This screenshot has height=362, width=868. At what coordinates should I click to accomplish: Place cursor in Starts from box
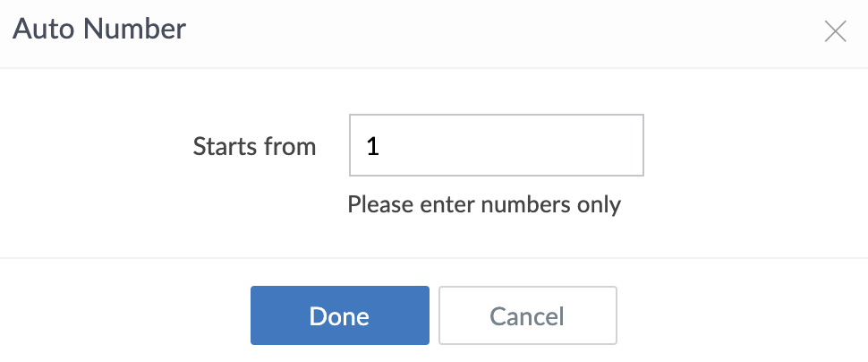pyautogui.click(x=496, y=145)
